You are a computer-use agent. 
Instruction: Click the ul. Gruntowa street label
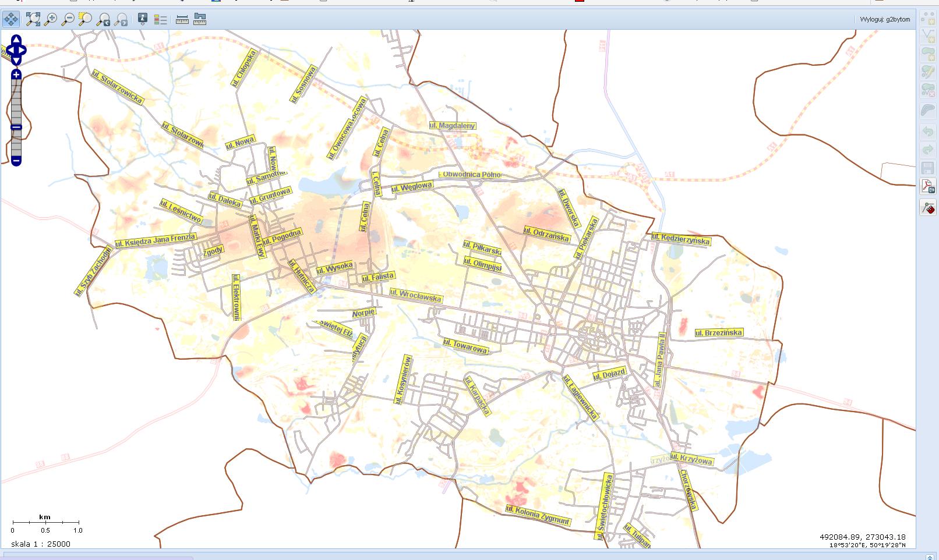click(270, 196)
